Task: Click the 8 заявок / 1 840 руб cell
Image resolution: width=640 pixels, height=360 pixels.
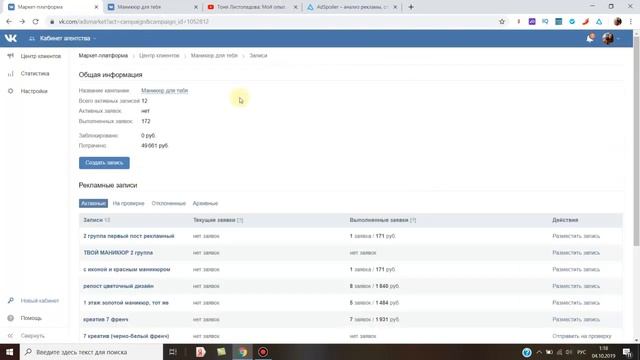Action: [x=374, y=286]
